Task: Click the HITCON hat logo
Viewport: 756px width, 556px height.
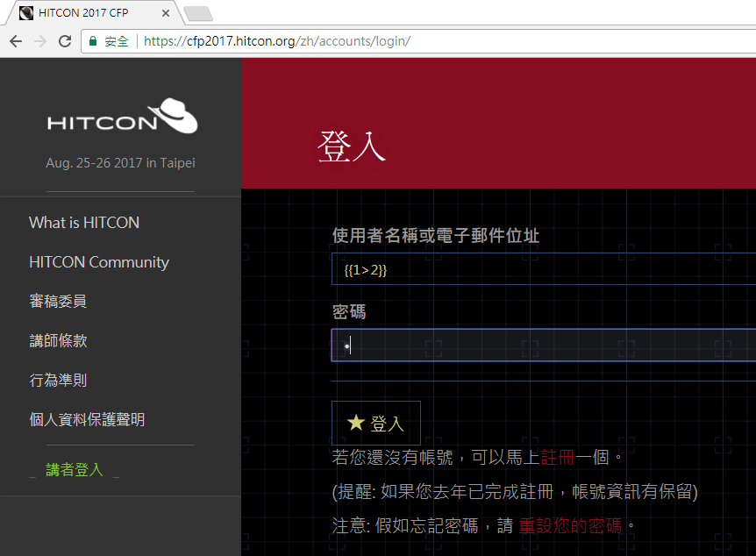Action: click(123, 116)
